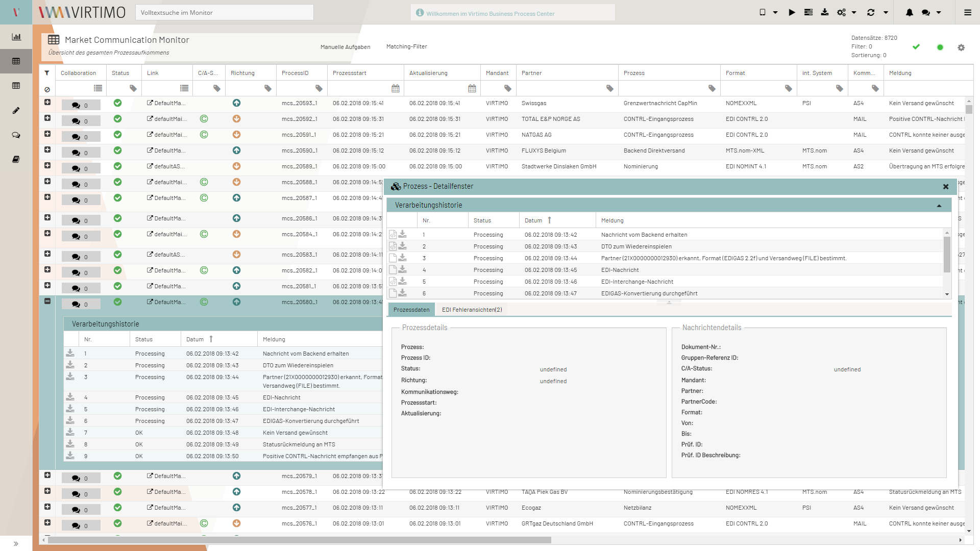The height and width of the screenshot is (551, 980).
Task: Select active table monitor sidebar item
Action: tap(16, 61)
